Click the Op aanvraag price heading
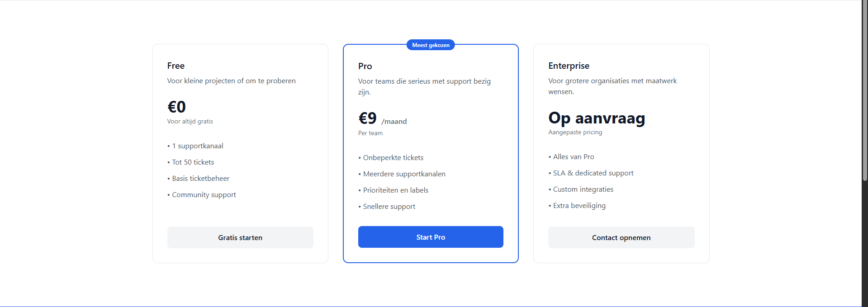This screenshot has height=307, width=868. click(597, 118)
